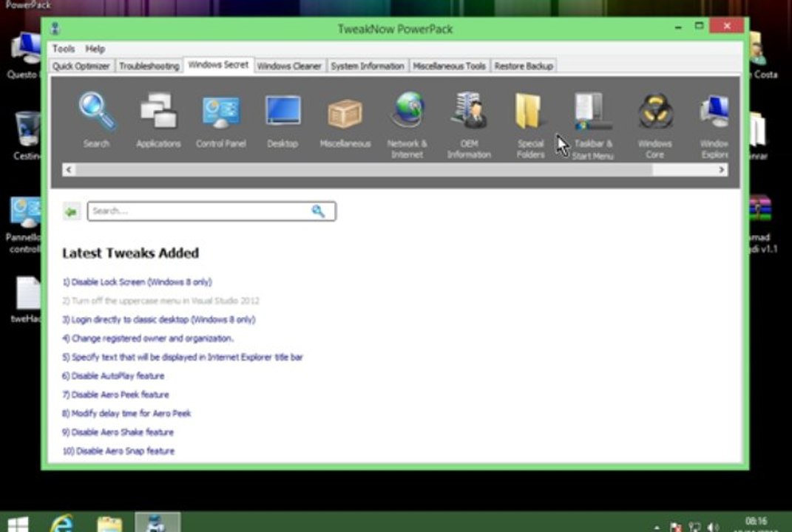This screenshot has width=792, height=532.
Task: Click the Windows Start button on taskbar
Action: 18,524
